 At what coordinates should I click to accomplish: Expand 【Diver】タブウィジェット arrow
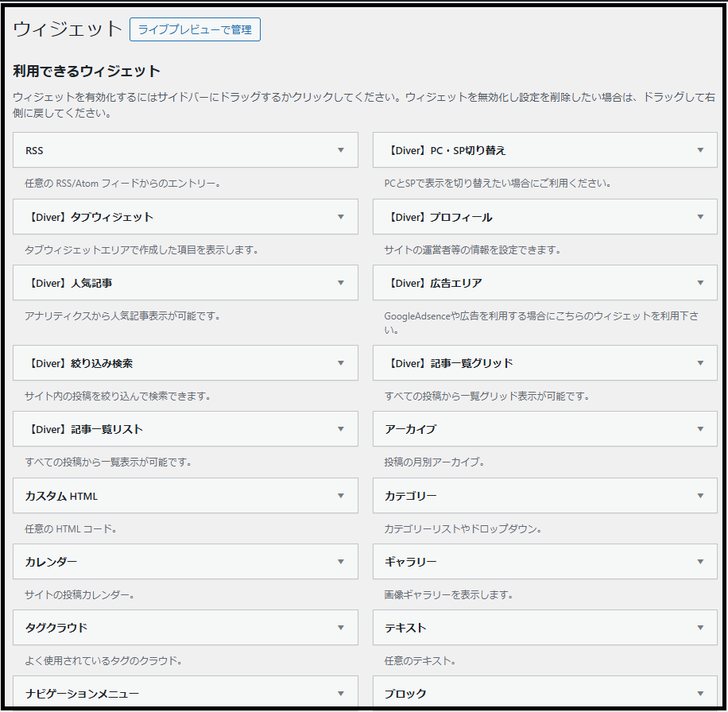341,217
